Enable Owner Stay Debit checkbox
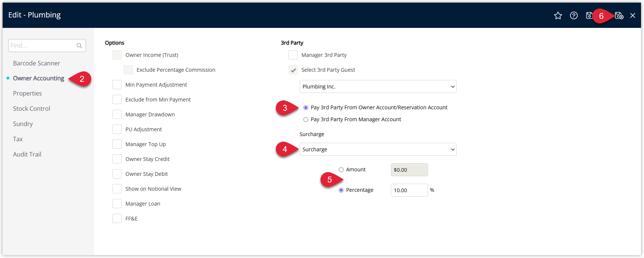 pyautogui.click(x=117, y=174)
